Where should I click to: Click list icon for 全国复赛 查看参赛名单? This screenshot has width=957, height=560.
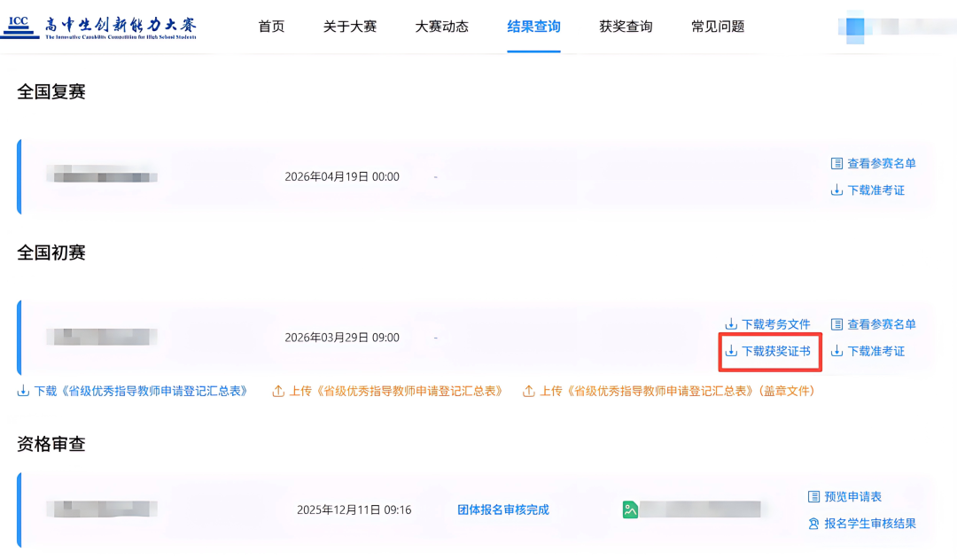click(836, 164)
